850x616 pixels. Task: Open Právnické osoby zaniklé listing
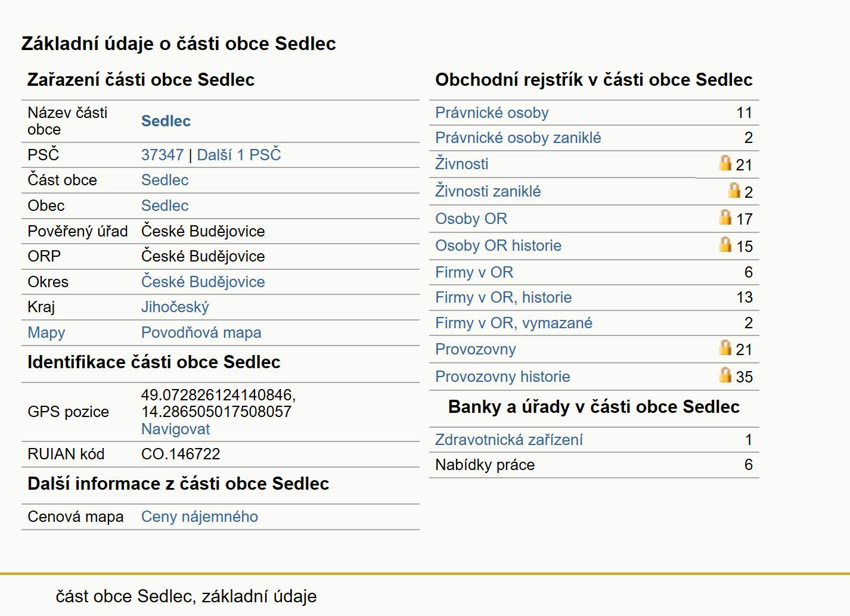(x=518, y=138)
